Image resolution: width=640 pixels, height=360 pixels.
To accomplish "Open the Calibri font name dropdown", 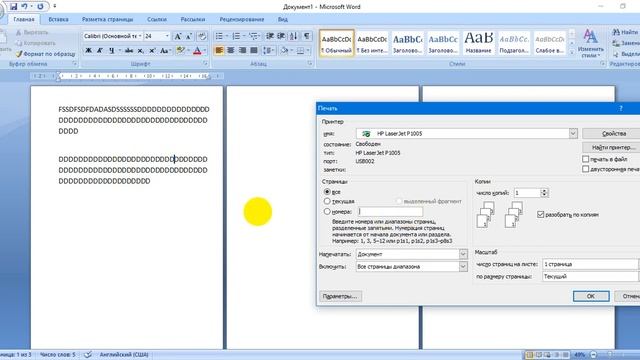I will pos(140,36).
